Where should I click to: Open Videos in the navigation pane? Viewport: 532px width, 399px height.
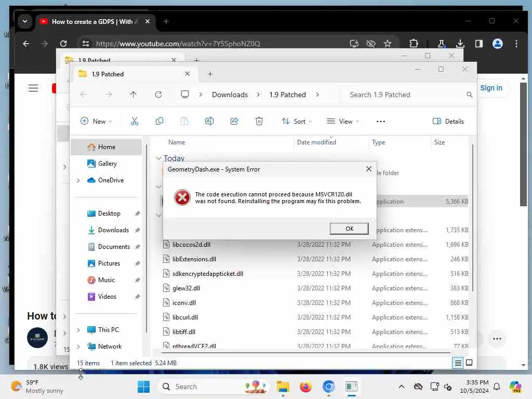click(x=106, y=297)
